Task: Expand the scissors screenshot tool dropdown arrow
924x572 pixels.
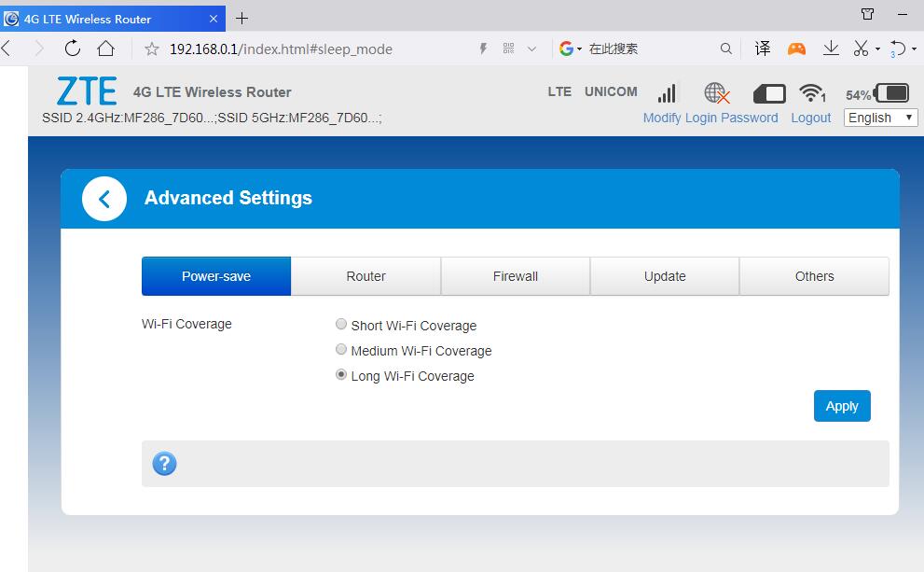Action: pos(877,49)
